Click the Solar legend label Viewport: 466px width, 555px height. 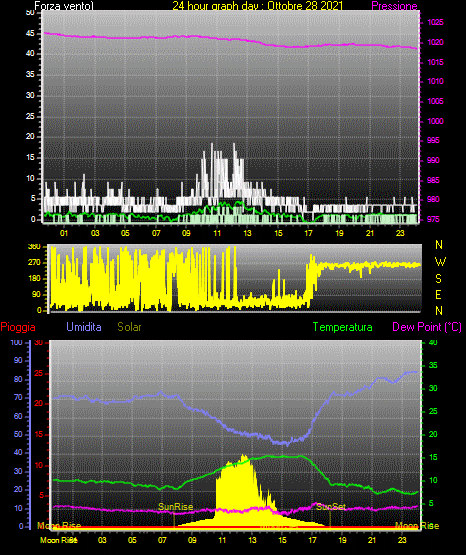(x=129, y=327)
